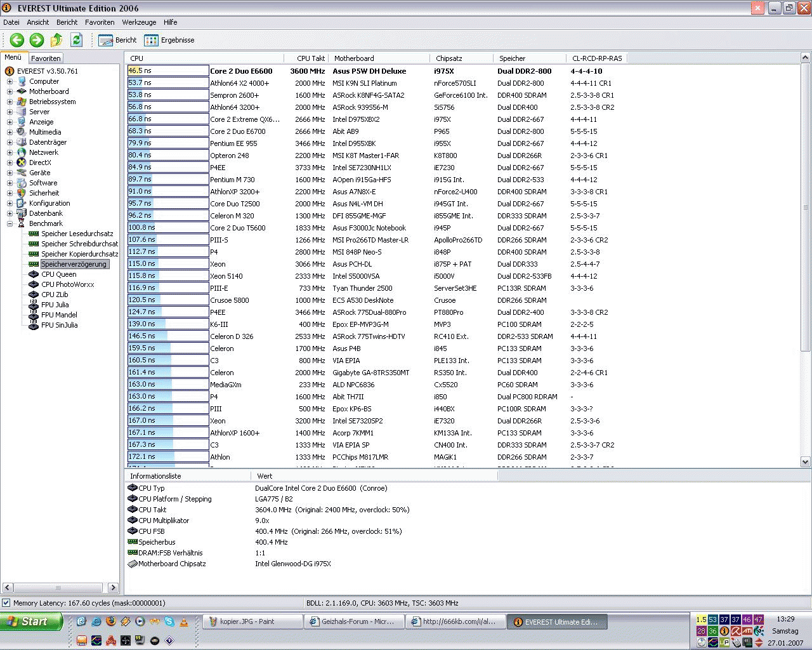Screen dimensions: 812x650
Task: Select the Geräte icon in tree
Action: pos(22,173)
